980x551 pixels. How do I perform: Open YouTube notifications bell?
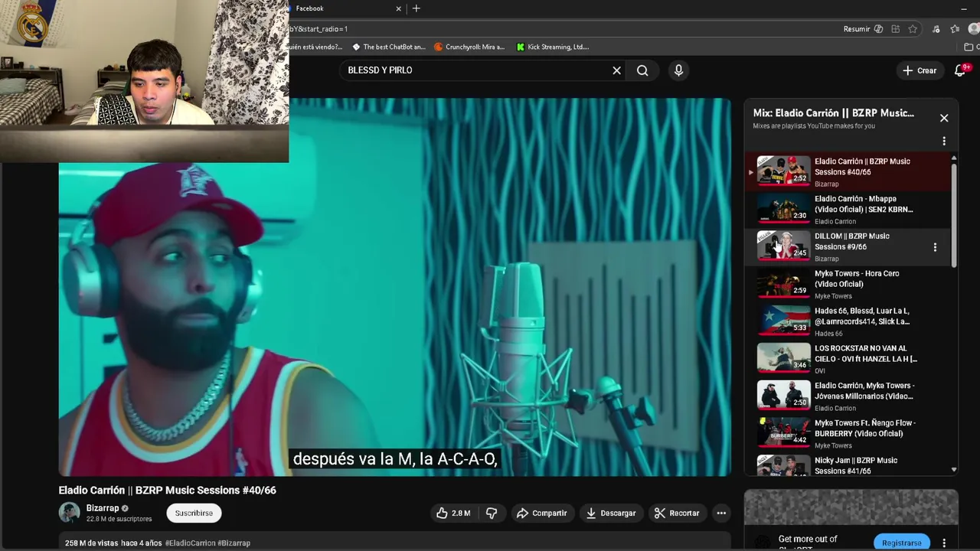(x=960, y=70)
